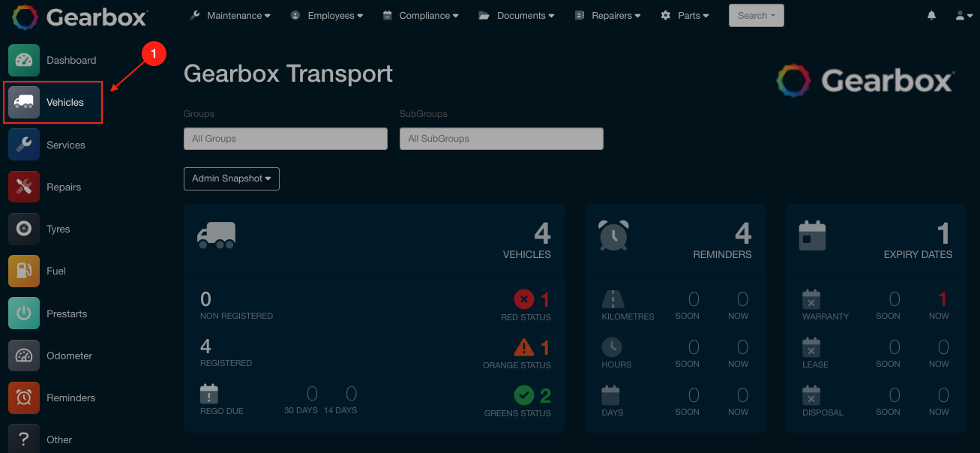Click the Prestarts label in the sidebar
This screenshot has width=980, height=453.
(x=67, y=313)
